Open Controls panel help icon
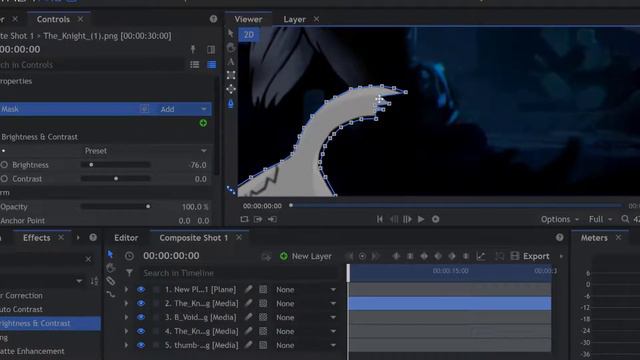640x360 pixels. 213,19
